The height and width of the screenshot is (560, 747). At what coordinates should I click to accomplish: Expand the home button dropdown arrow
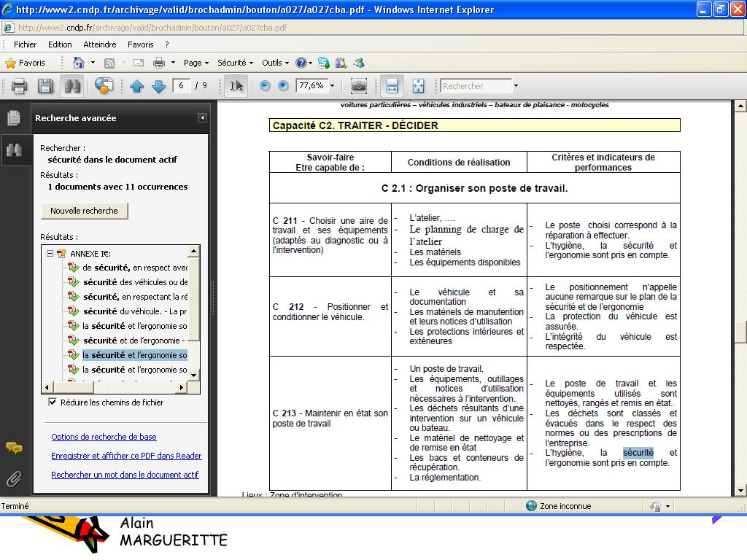(93, 63)
